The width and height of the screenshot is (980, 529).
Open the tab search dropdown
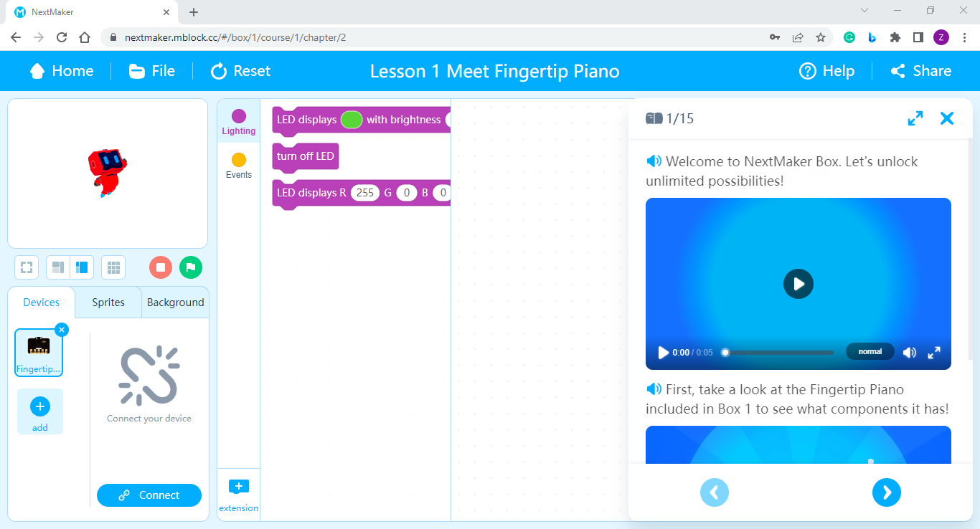[864, 10]
